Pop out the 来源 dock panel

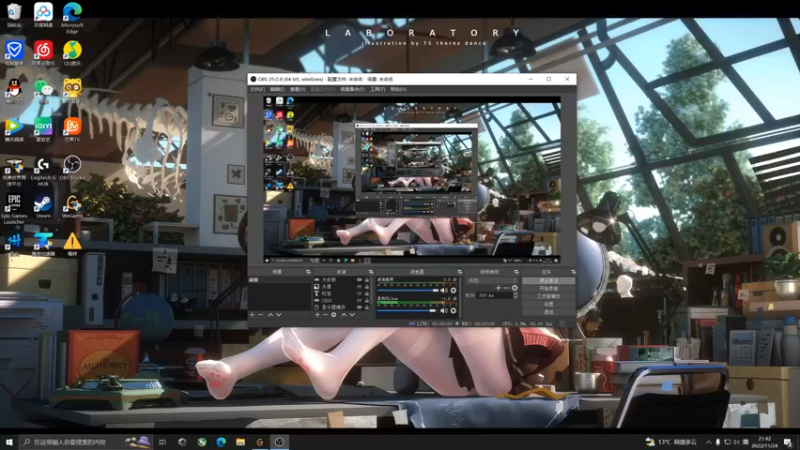[371, 272]
